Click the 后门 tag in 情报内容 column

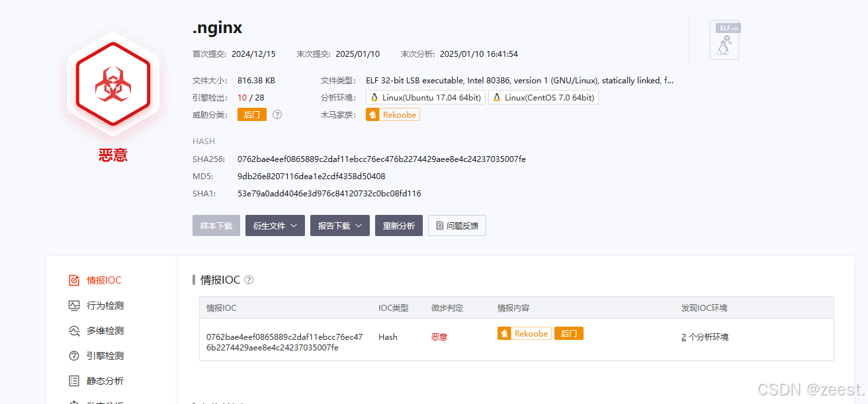(569, 334)
